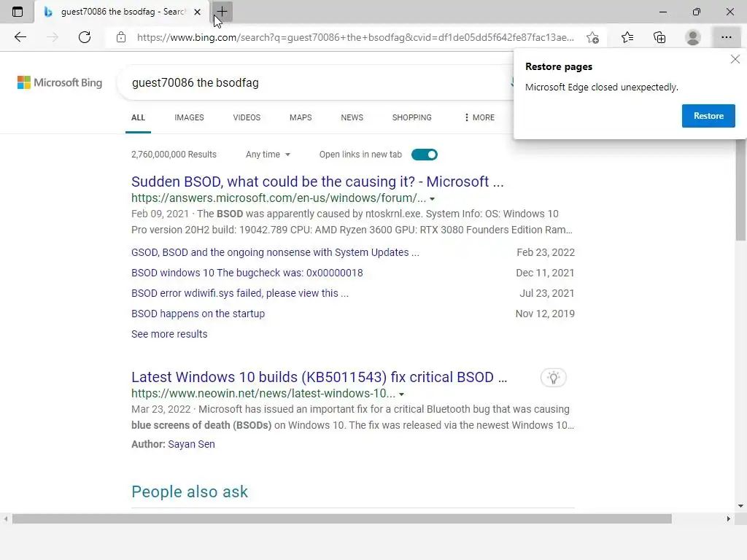
Task: Restore down the Edge window
Action: (697, 12)
